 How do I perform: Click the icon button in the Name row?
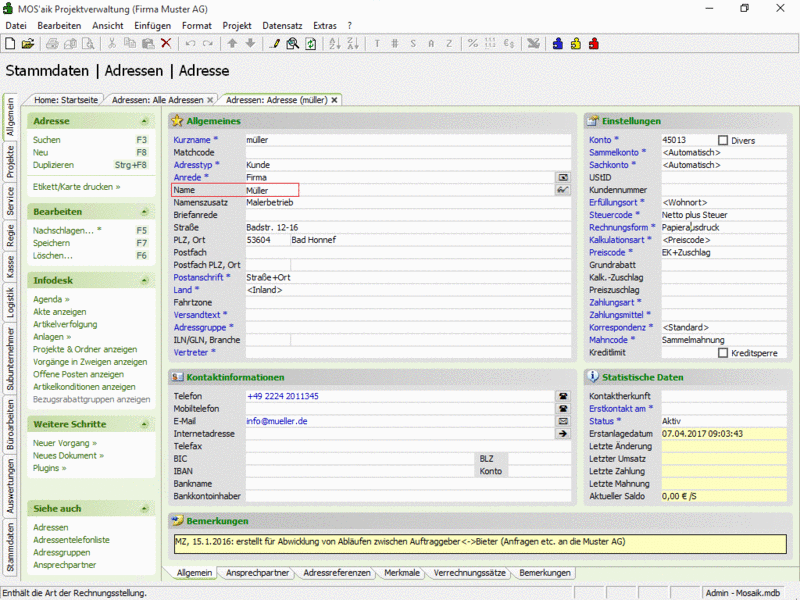[563, 190]
